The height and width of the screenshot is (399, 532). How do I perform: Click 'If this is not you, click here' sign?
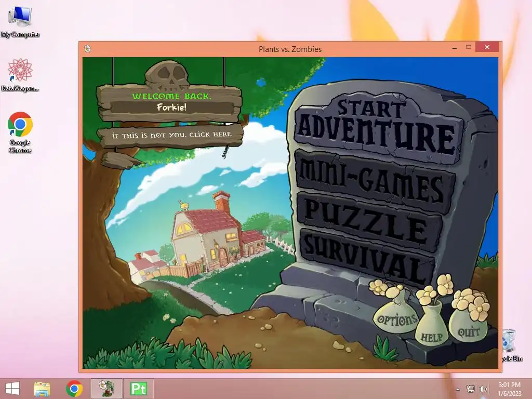[171, 136]
